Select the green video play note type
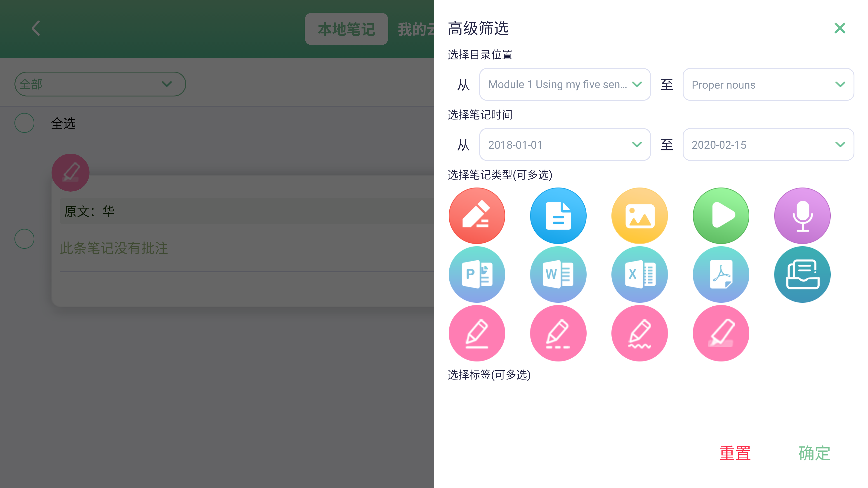 (x=721, y=216)
